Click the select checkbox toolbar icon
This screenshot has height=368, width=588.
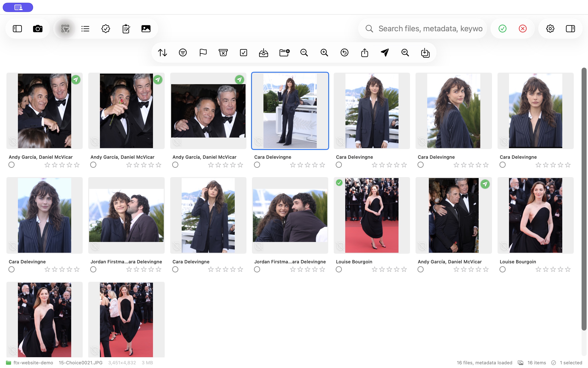(243, 53)
